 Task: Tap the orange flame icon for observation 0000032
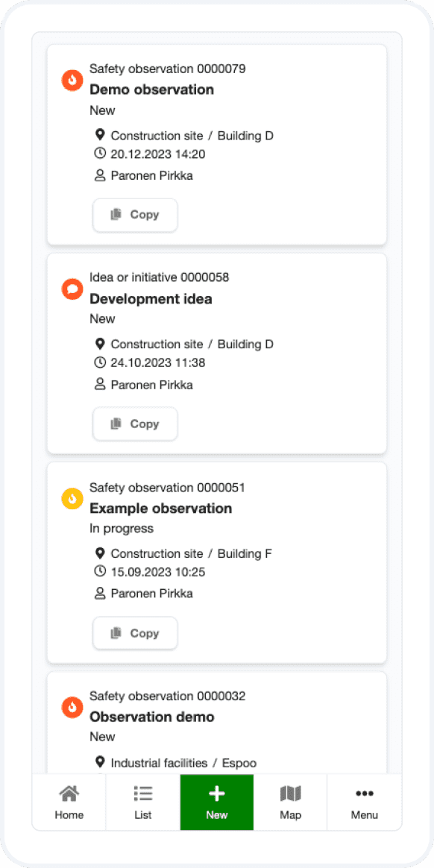[x=72, y=707]
